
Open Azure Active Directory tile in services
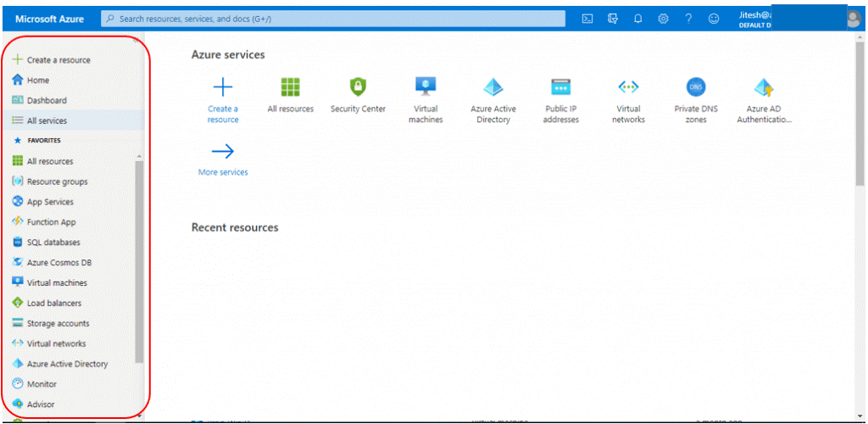[493, 99]
